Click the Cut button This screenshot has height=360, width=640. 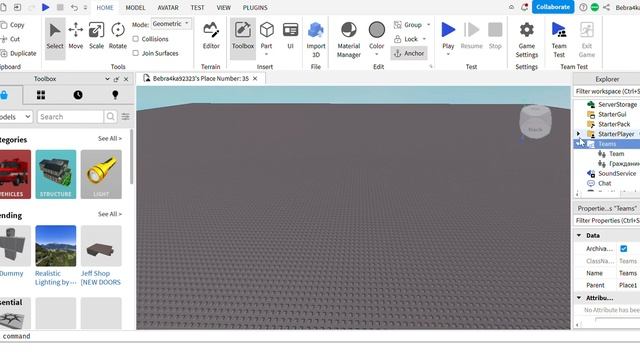(x=11, y=39)
